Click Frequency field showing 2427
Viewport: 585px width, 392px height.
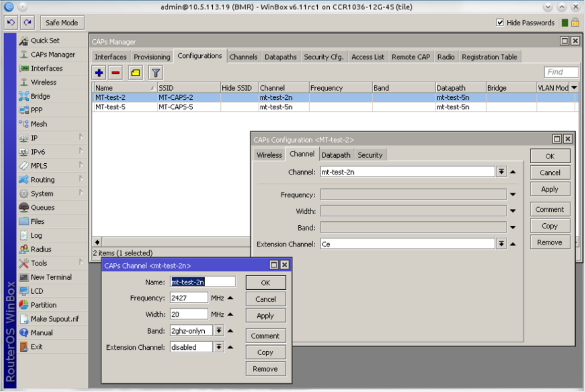[x=189, y=298]
